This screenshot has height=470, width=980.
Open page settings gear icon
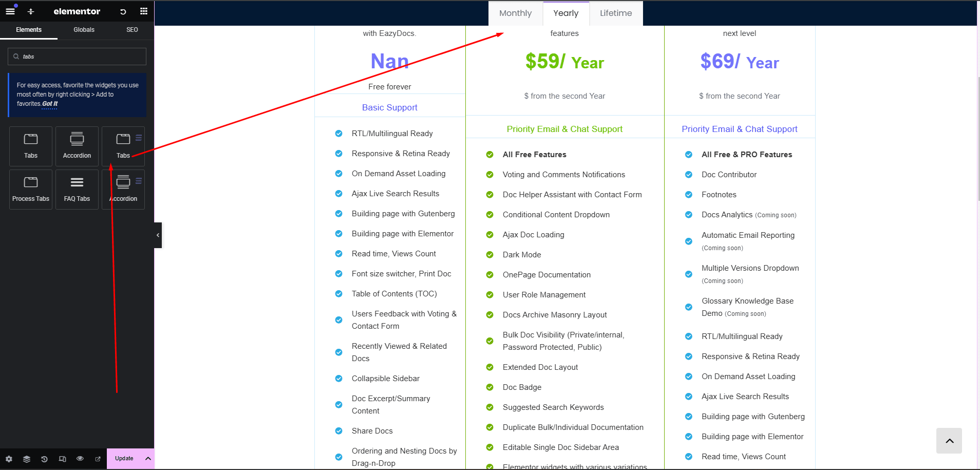pyautogui.click(x=9, y=459)
